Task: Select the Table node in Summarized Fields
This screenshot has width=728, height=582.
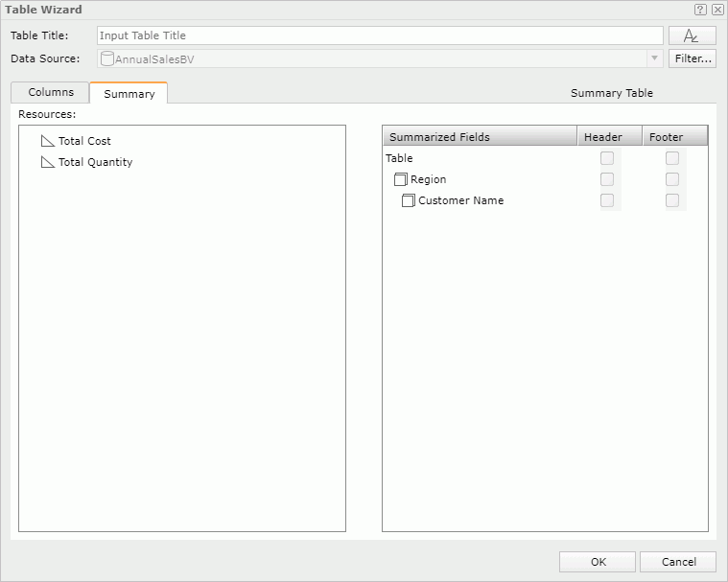Action: [x=399, y=158]
